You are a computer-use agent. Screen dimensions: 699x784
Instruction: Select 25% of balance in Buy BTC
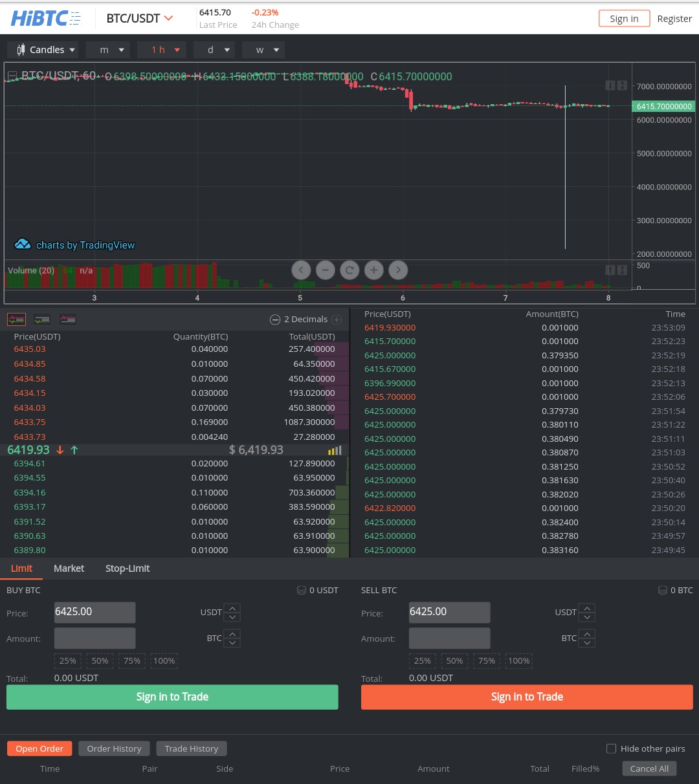click(68, 660)
